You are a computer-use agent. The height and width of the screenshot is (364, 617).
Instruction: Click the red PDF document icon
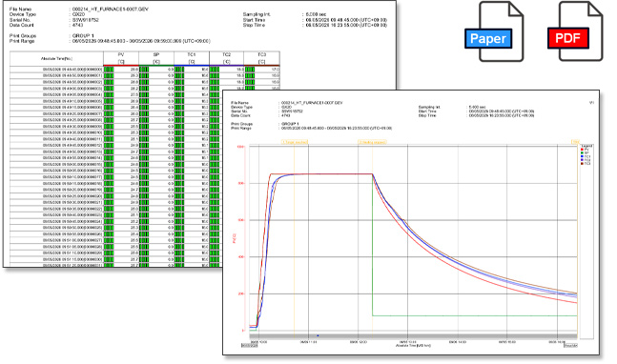(575, 31)
